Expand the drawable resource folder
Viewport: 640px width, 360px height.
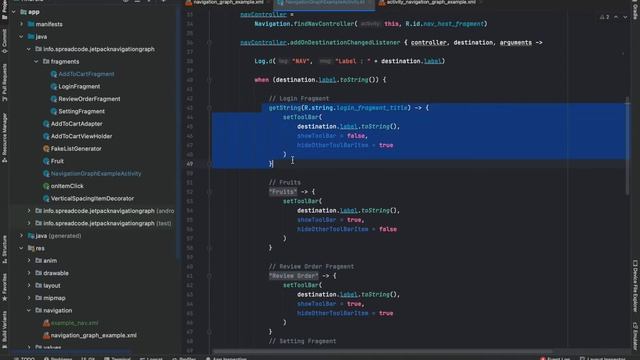click(29, 273)
